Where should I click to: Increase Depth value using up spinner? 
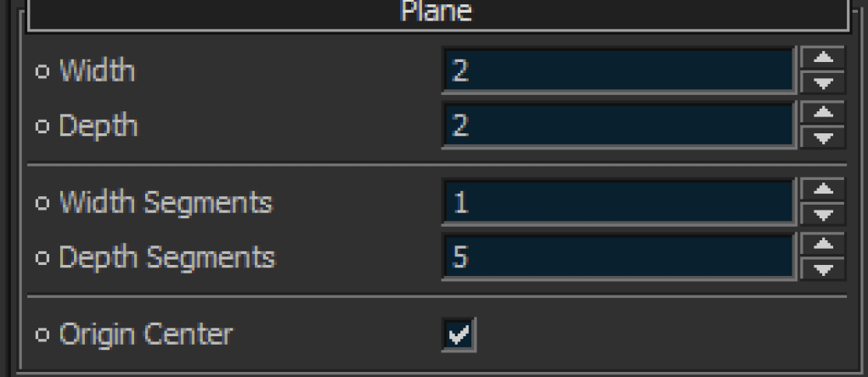click(x=823, y=112)
